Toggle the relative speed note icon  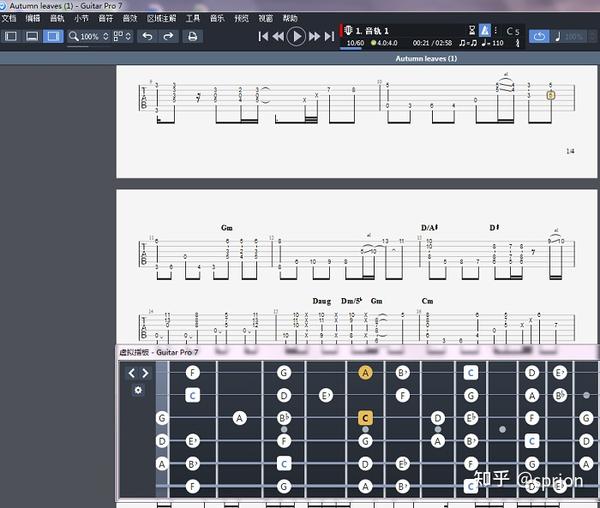point(558,37)
